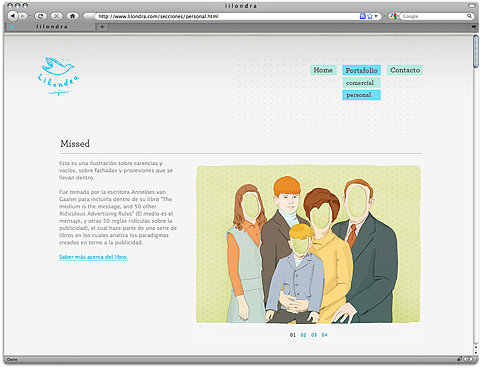Select the comercial submenu entry

(x=361, y=83)
